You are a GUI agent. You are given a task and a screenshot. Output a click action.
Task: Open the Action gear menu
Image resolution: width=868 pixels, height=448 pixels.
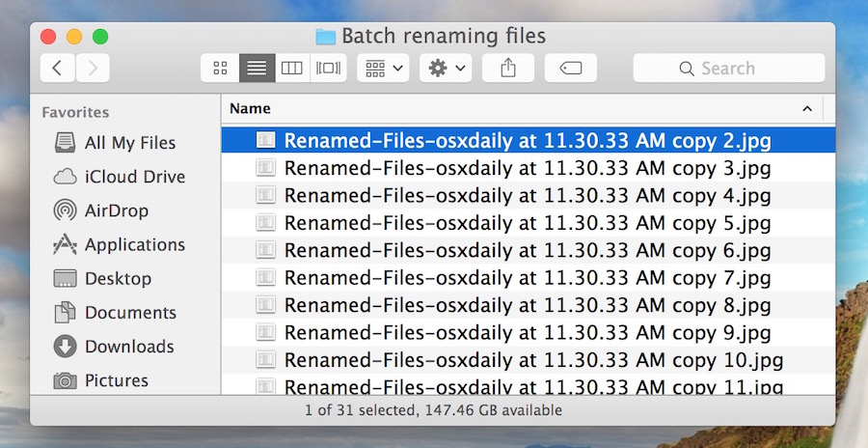446,69
